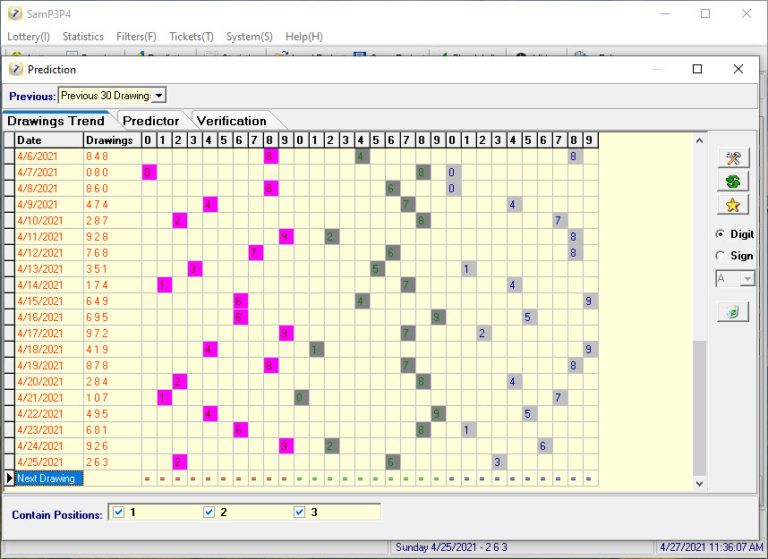768x559 pixels.
Task: Uncheck Contain Positions checkbox 1
Action: (118, 512)
